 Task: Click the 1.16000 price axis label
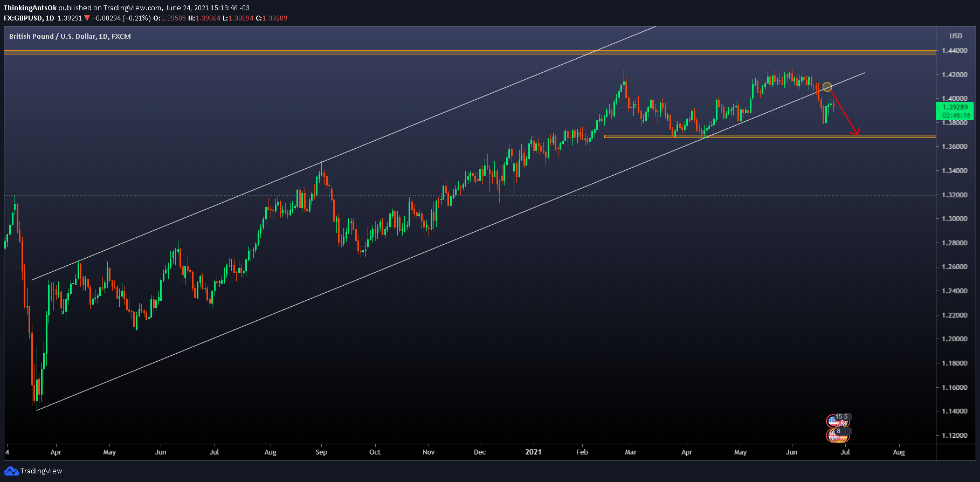click(955, 388)
